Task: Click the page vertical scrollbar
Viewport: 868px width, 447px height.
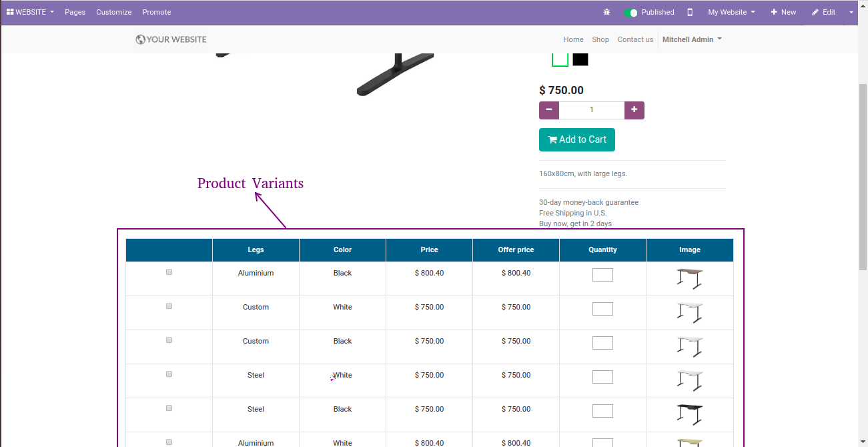Action: point(863,177)
